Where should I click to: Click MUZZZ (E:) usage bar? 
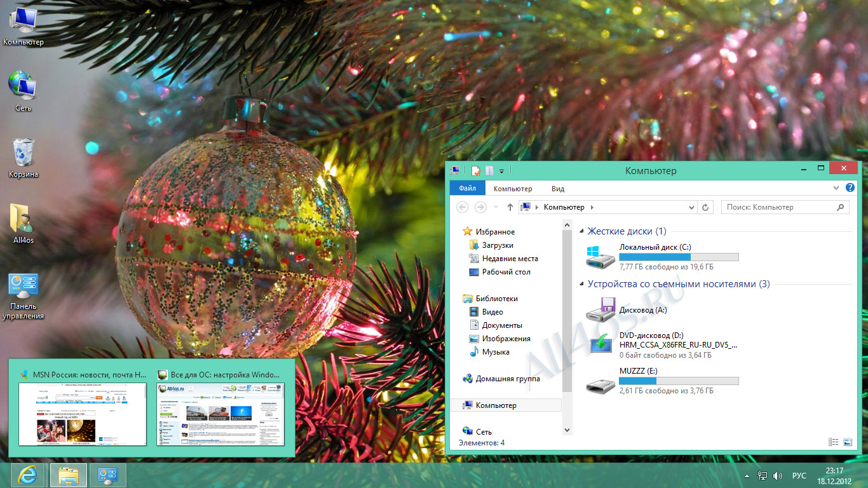pos(679,381)
